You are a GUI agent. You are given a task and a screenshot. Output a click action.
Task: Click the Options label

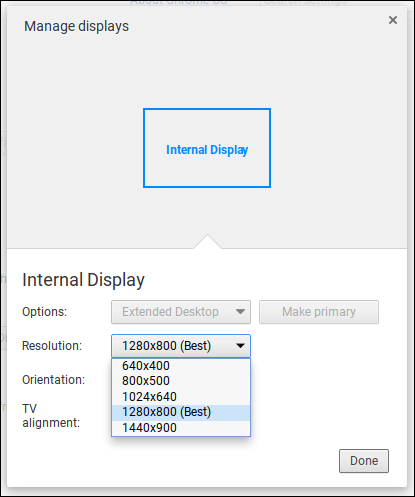[44, 312]
